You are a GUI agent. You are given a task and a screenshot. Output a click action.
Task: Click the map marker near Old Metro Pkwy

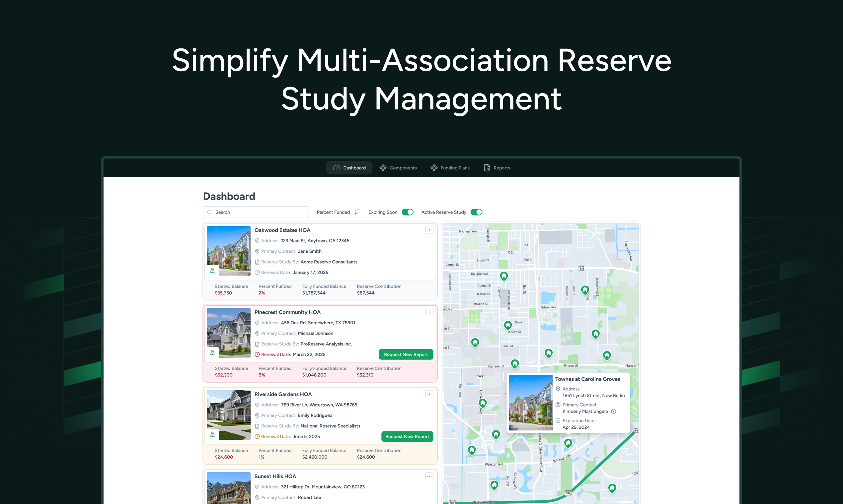click(483, 403)
